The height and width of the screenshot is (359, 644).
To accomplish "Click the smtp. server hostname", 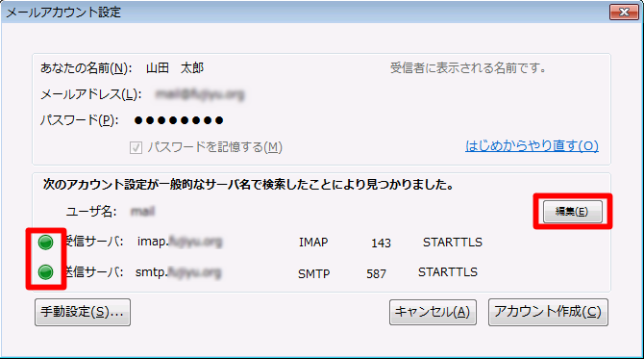I will click(x=179, y=272).
